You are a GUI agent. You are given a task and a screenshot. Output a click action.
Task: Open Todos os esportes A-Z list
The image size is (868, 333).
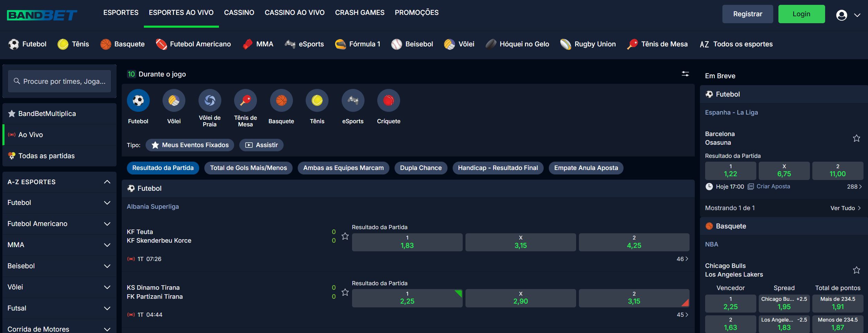[736, 44]
